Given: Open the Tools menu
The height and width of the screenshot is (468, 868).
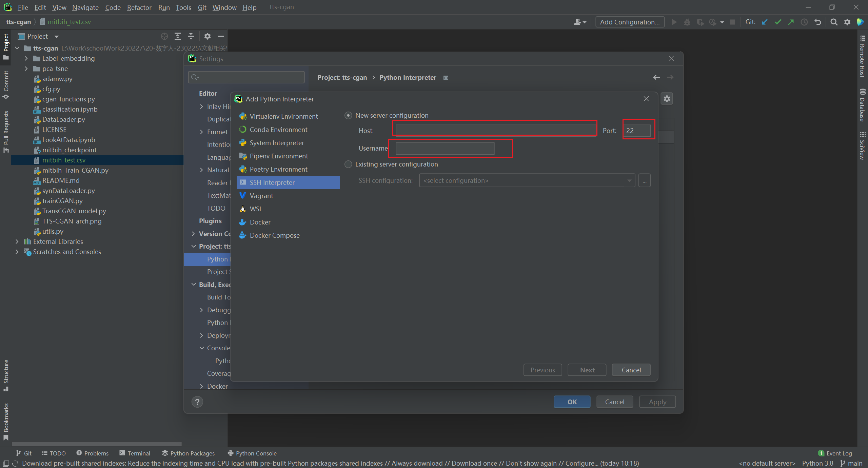Looking at the screenshot, I should point(183,7).
